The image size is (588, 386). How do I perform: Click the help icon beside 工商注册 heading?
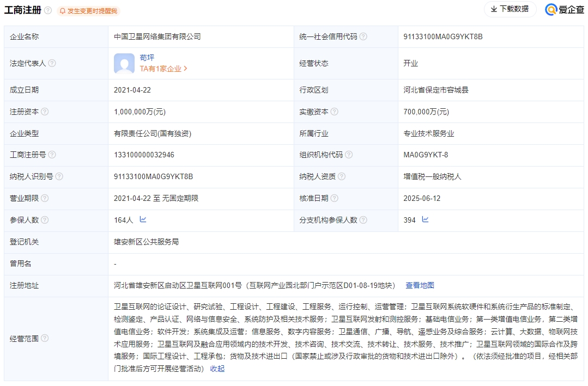(x=48, y=10)
